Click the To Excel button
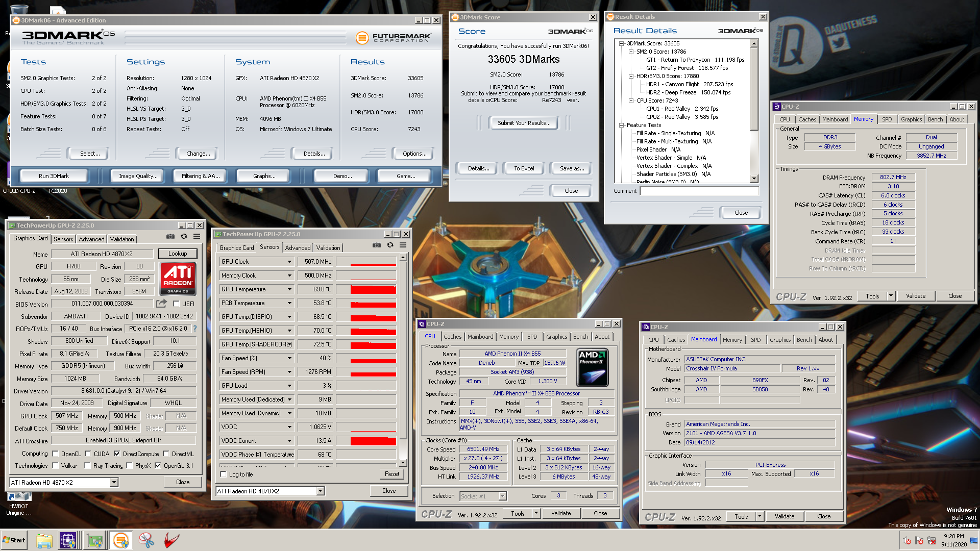The image size is (980, 551). click(524, 168)
